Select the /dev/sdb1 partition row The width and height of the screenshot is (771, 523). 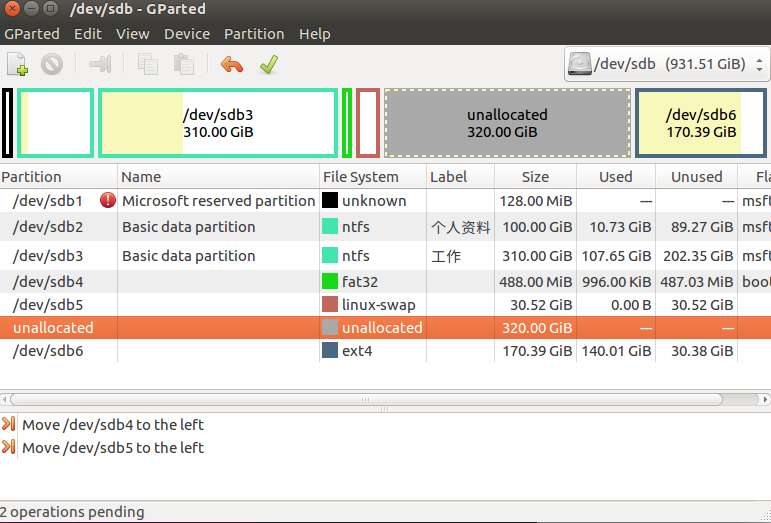[x=386, y=201]
